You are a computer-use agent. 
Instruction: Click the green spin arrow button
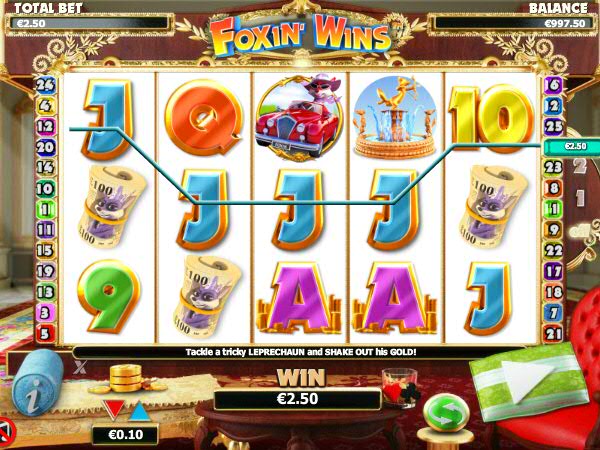(529, 383)
